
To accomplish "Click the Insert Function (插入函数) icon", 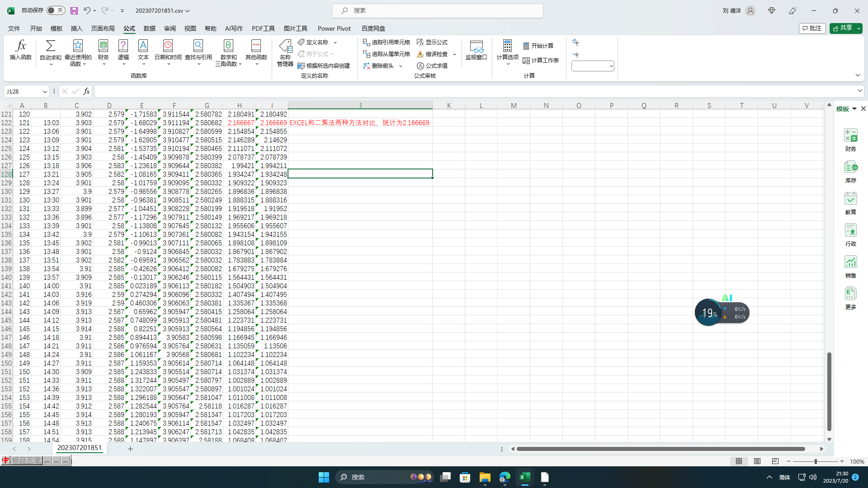I will coord(21,49).
